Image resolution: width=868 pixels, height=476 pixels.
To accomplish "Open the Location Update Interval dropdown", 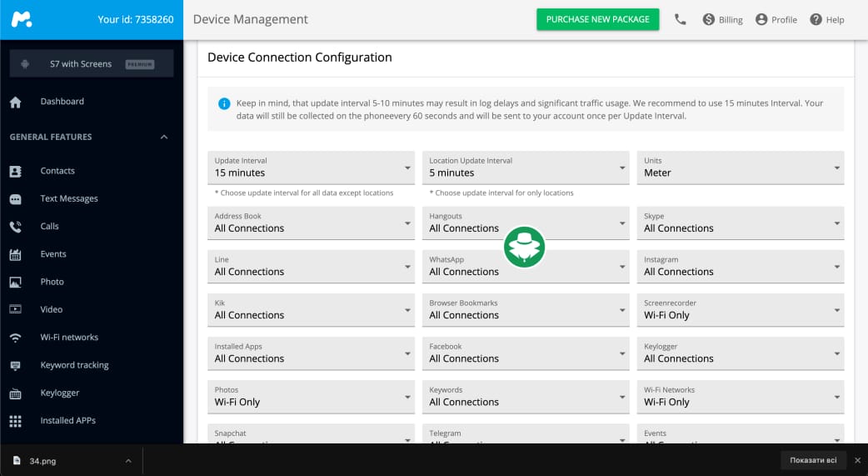I will tap(525, 168).
